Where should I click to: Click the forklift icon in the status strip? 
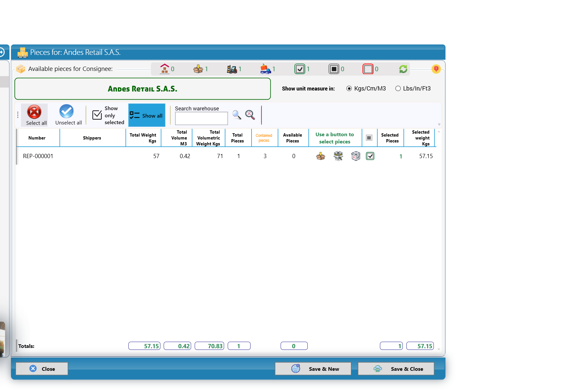(232, 69)
